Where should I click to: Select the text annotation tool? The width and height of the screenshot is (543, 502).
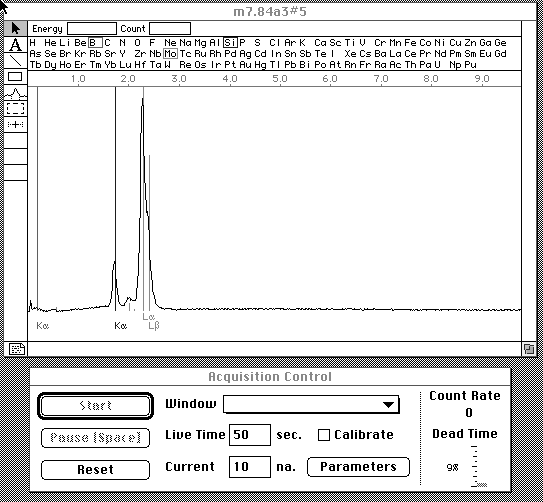16,44
